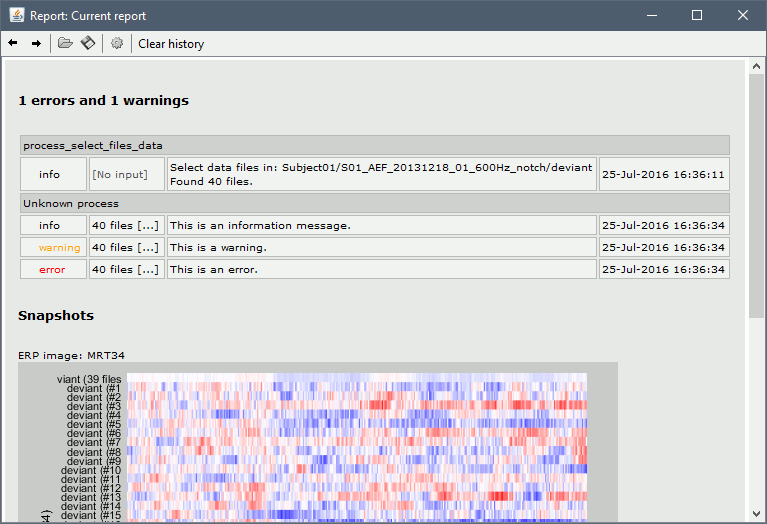
Task: Save report using the disk icon
Action: pyautogui.click(x=88, y=43)
